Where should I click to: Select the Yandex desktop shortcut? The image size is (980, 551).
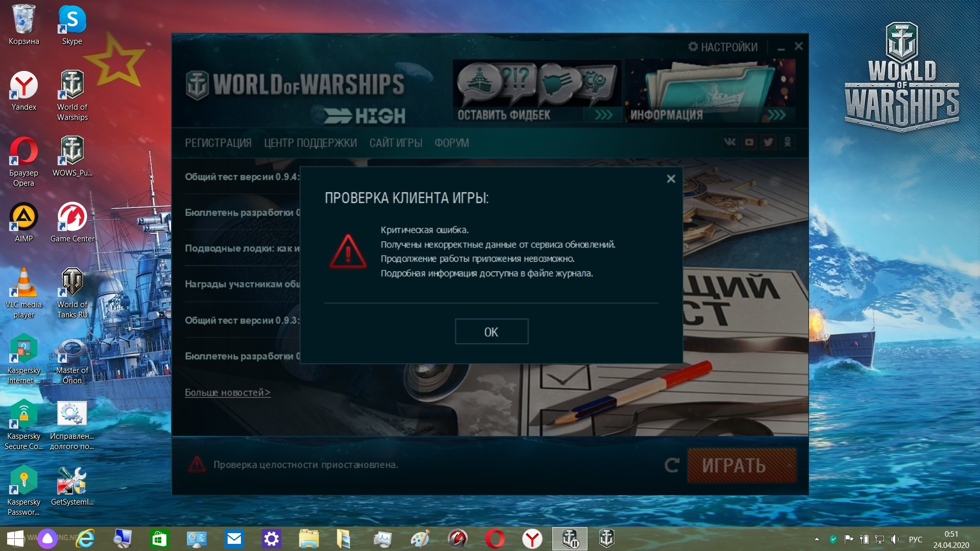pyautogui.click(x=23, y=91)
